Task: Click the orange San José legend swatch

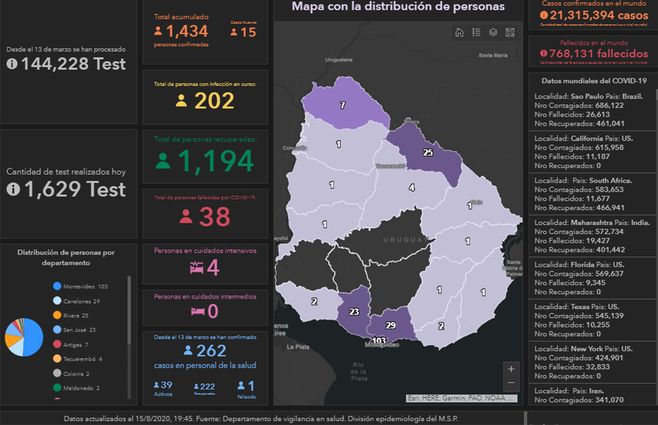Action: pos(56,330)
